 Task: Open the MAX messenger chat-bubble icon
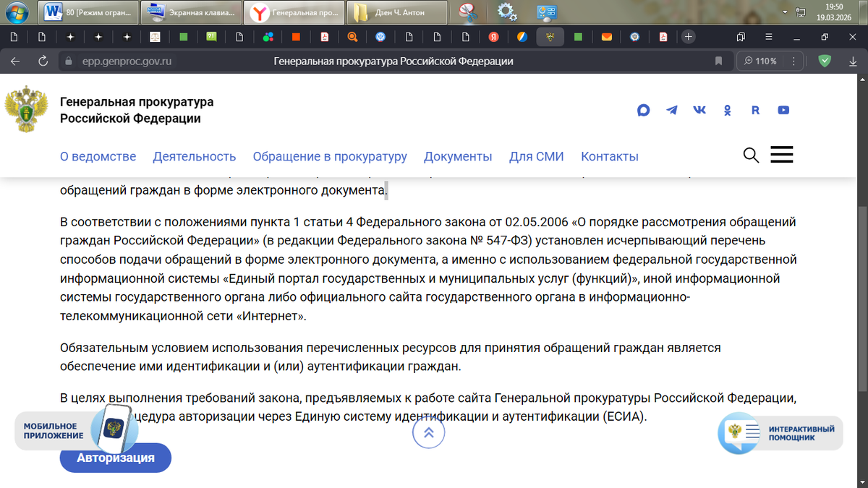point(644,110)
